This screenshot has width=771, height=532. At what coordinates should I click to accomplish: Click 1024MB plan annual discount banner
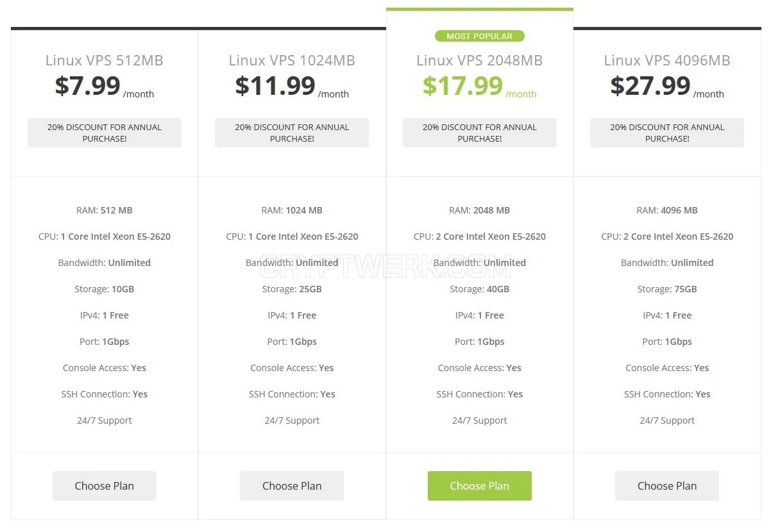pos(292,133)
